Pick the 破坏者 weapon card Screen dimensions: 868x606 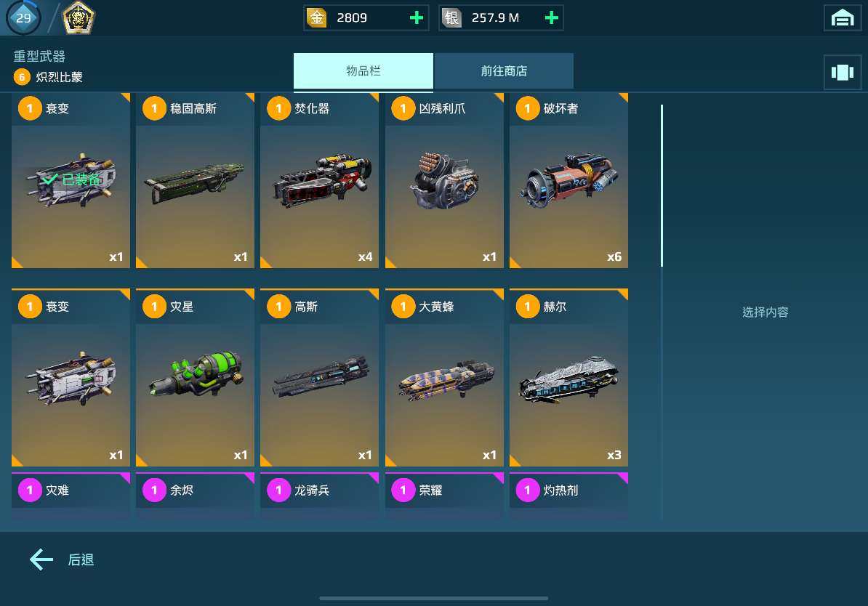pyautogui.click(x=568, y=180)
